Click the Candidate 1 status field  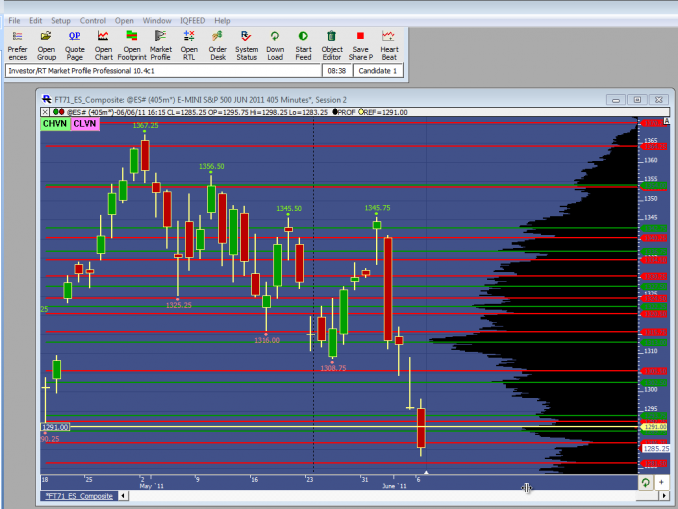click(379, 71)
